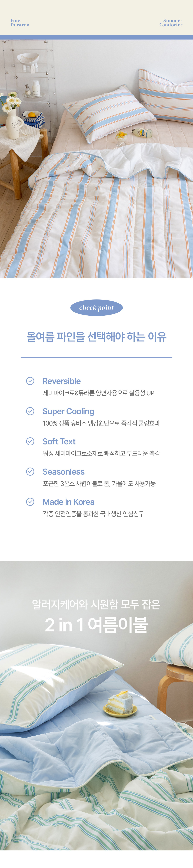Click the cake slice on the yellow plate
Image resolution: width=193 pixels, height=868 pixels.
[x=120, y=705]
